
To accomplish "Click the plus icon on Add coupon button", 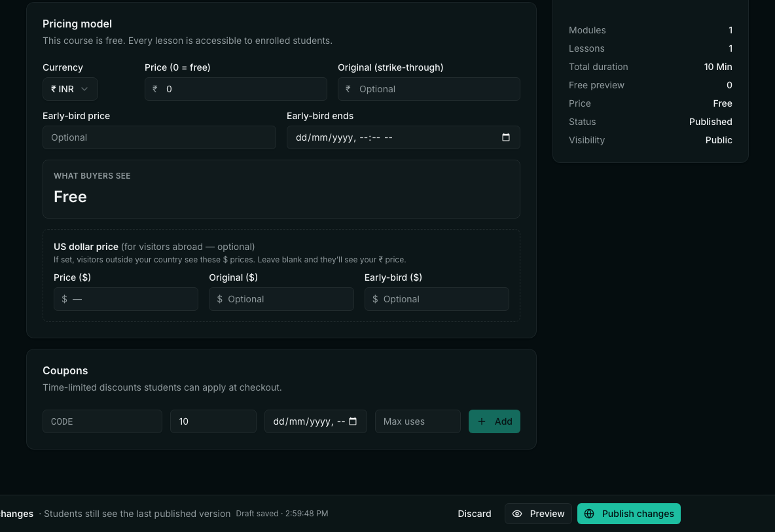I will pos(482,421).
